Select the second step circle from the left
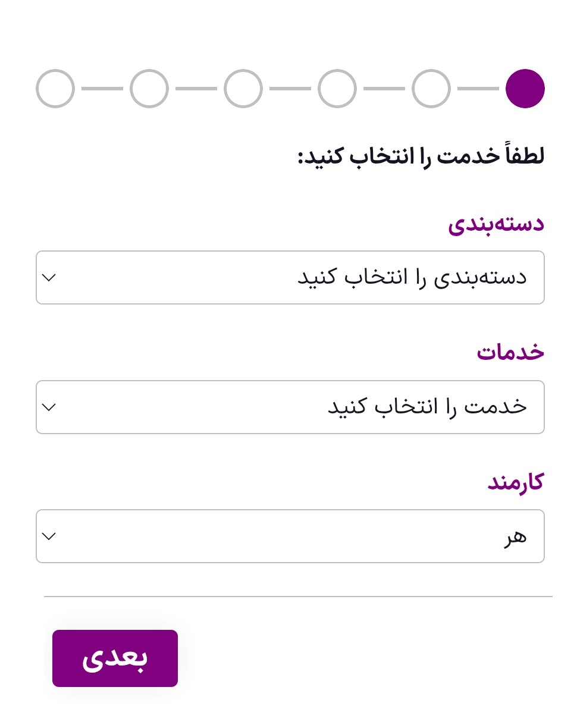The height and width of the screenshot is (728, 577). click(x=149, y=89)
